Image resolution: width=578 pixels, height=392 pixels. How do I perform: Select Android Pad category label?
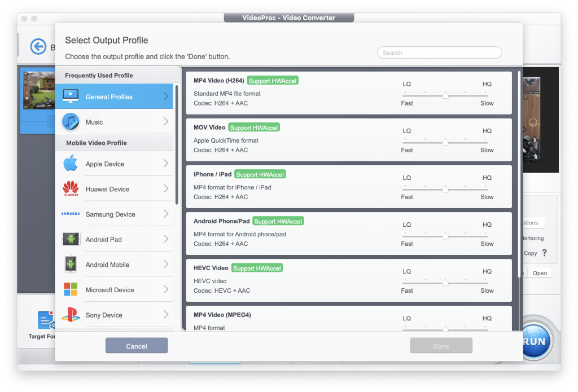[104, 240]
